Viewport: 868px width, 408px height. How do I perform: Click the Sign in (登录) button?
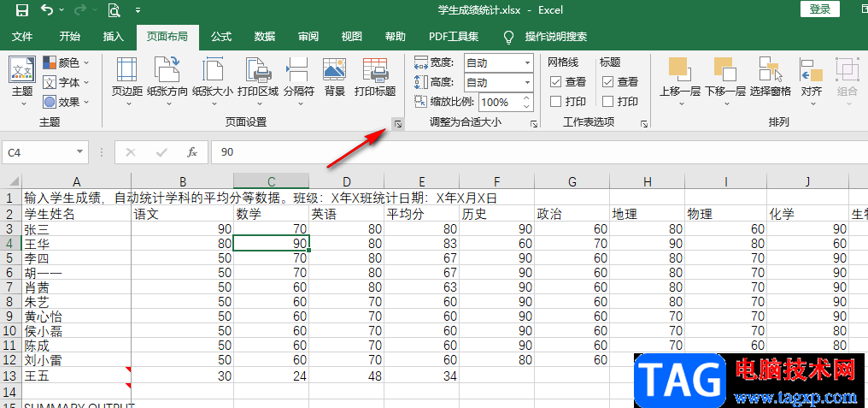pyautogui.click(x=820, y=9)
